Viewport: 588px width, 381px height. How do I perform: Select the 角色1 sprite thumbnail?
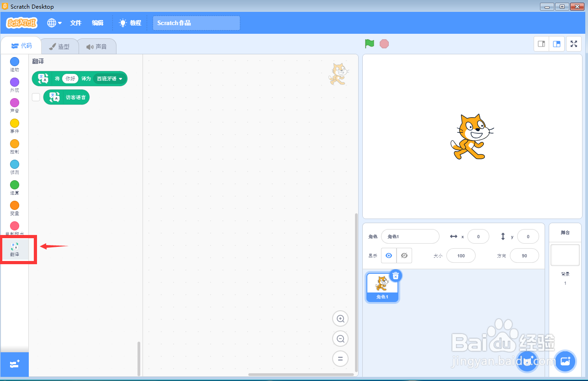(382, 287)
